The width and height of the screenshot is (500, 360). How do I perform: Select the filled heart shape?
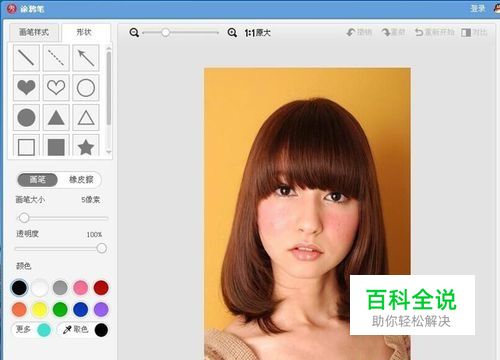pos(26,87)
